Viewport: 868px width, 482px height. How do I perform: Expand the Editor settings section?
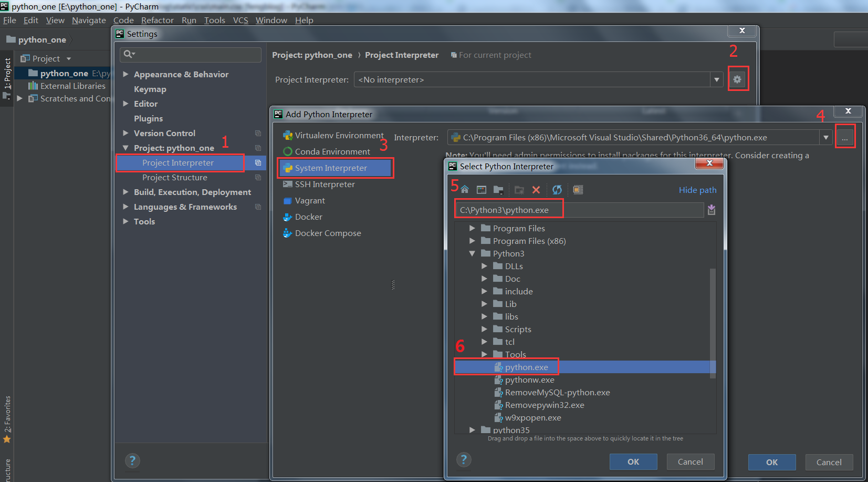pos(126,104)
